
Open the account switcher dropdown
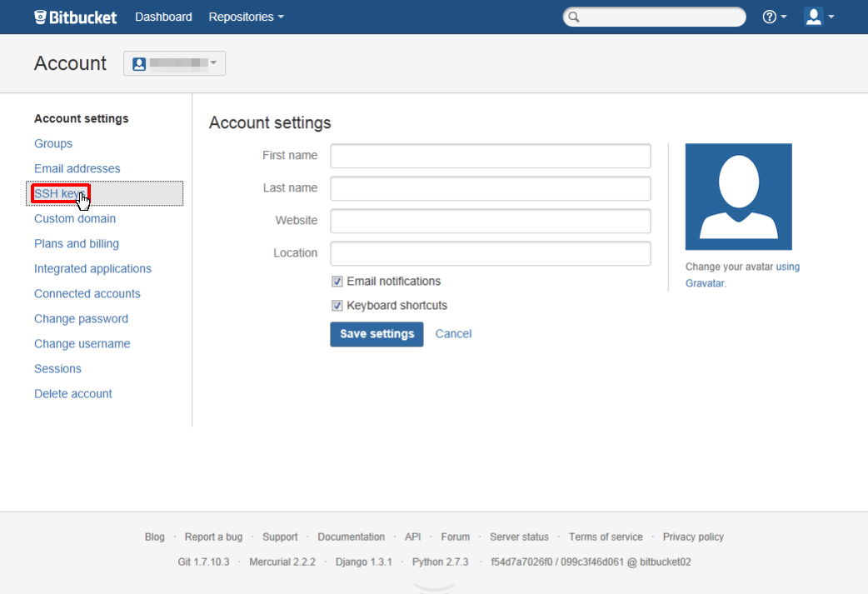(174, 63)
